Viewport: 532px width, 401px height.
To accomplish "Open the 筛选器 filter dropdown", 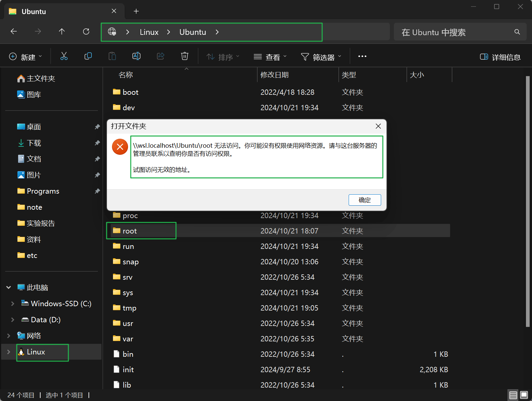I will point(321,57).
